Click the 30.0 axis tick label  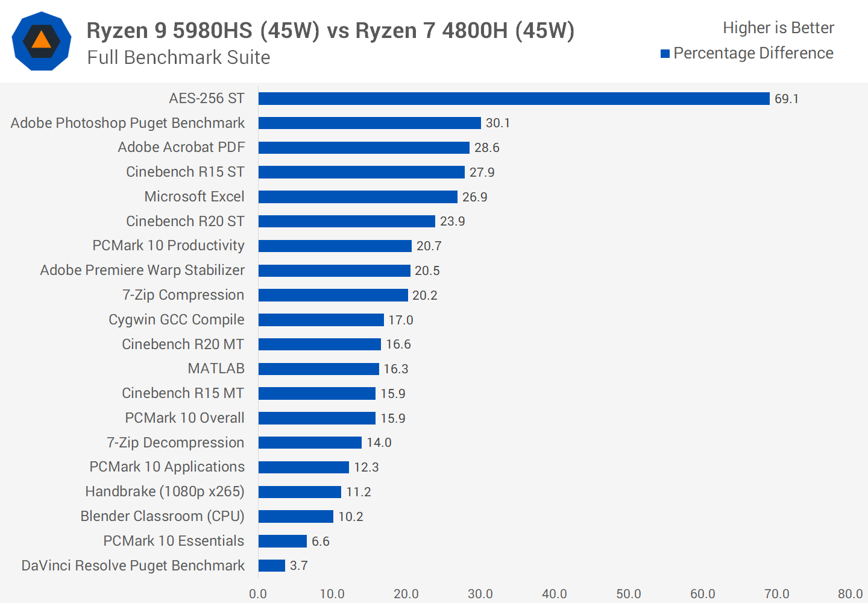coord(480,594)
